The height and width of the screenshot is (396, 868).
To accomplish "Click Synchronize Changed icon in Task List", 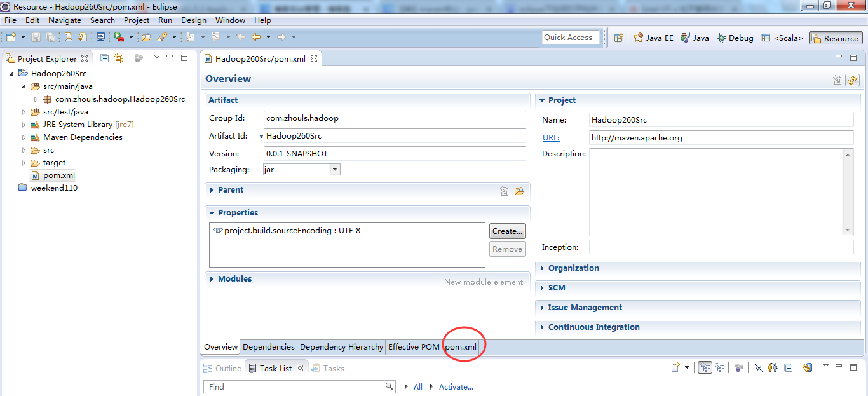I will click(x=808, y=367).
